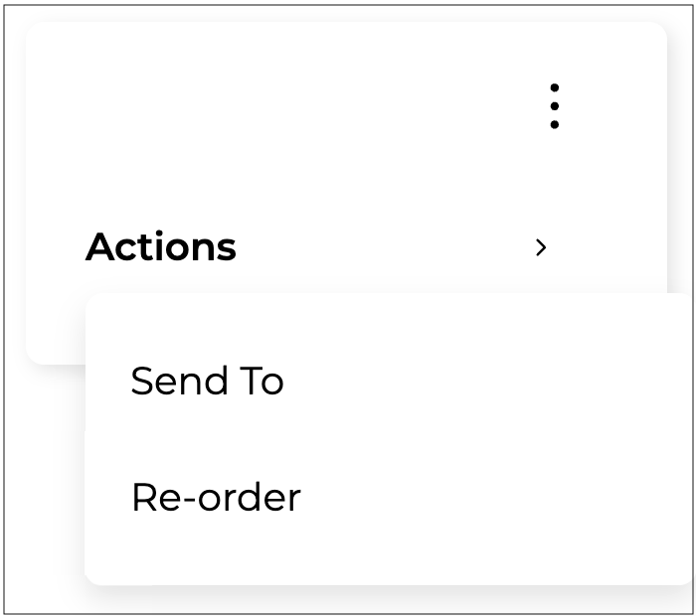Click the Re-order option

(x=216, y=497)
